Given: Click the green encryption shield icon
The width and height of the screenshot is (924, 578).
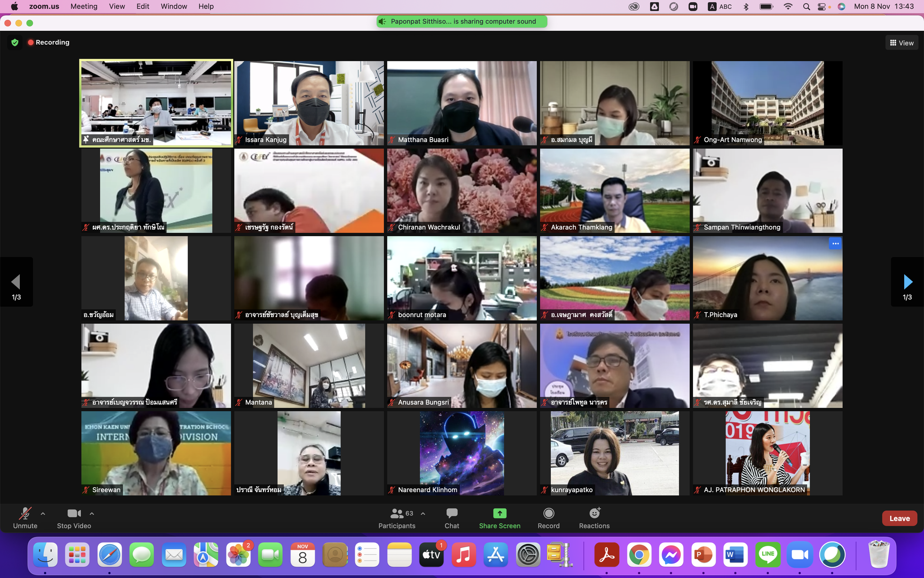Looking at the screenshot, I should click(15, 42).
